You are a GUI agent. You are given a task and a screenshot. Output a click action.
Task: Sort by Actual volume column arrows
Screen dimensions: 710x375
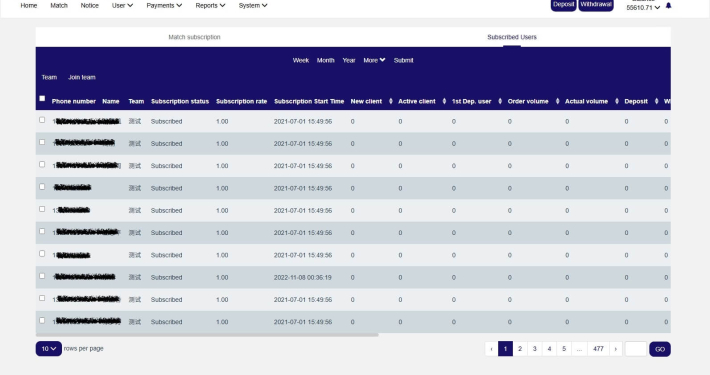[x=617, y=101]
